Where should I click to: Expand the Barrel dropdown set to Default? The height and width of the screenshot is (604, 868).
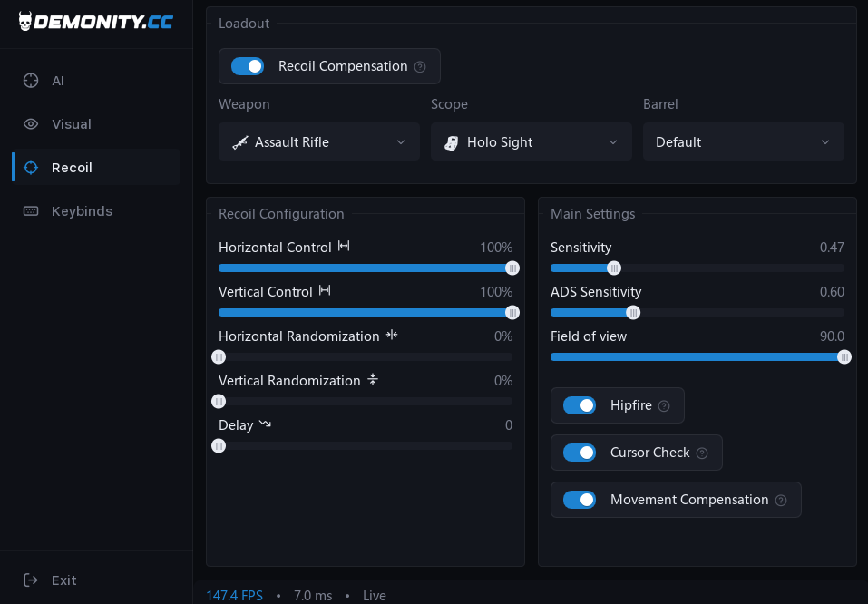click(744, 141)
